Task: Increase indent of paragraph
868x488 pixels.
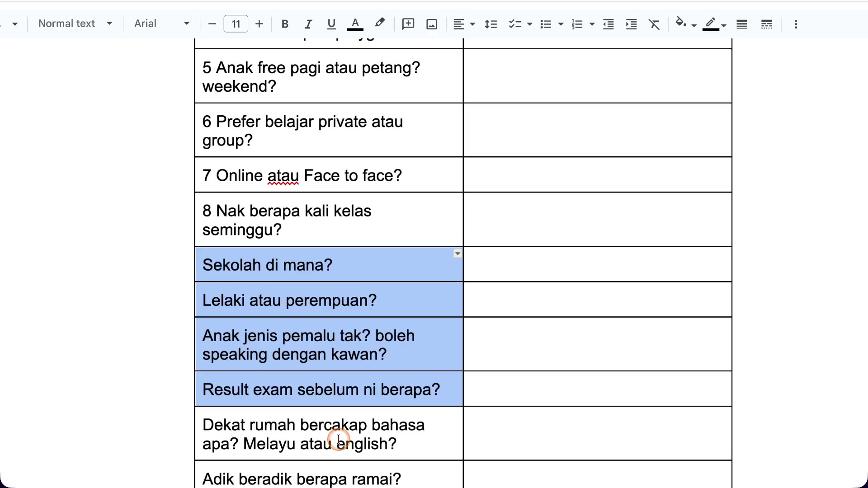Action: [632, 24]
